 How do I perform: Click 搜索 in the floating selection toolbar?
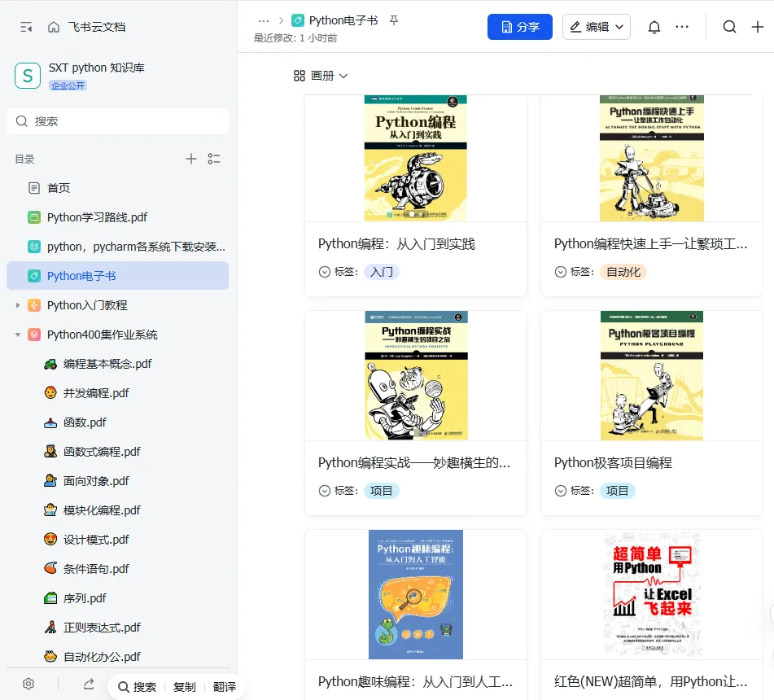138,687
